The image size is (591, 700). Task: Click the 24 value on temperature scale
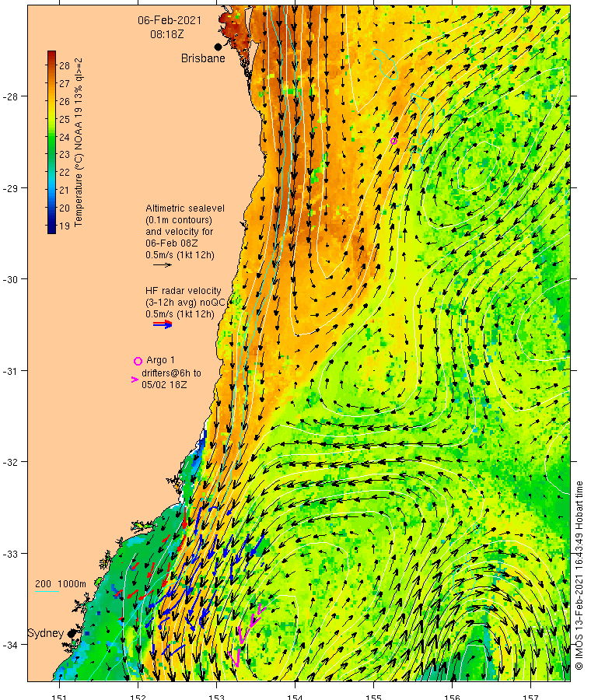65,137
